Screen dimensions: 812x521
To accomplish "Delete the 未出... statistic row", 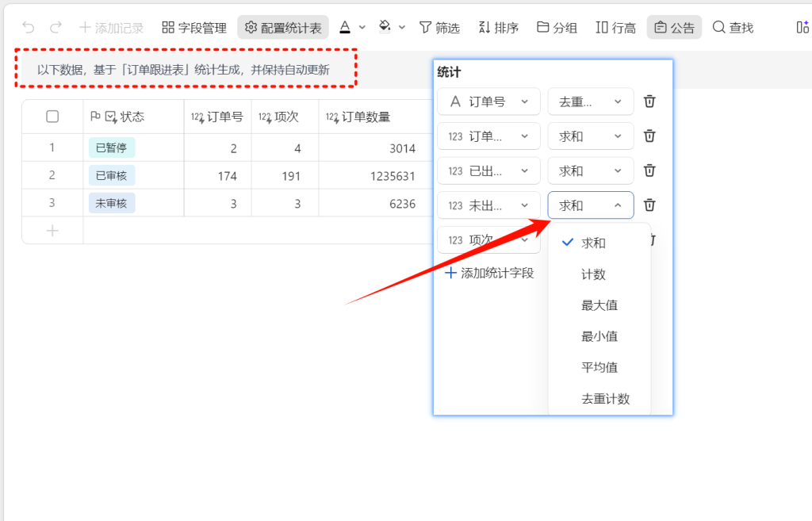I will (649, 205).
